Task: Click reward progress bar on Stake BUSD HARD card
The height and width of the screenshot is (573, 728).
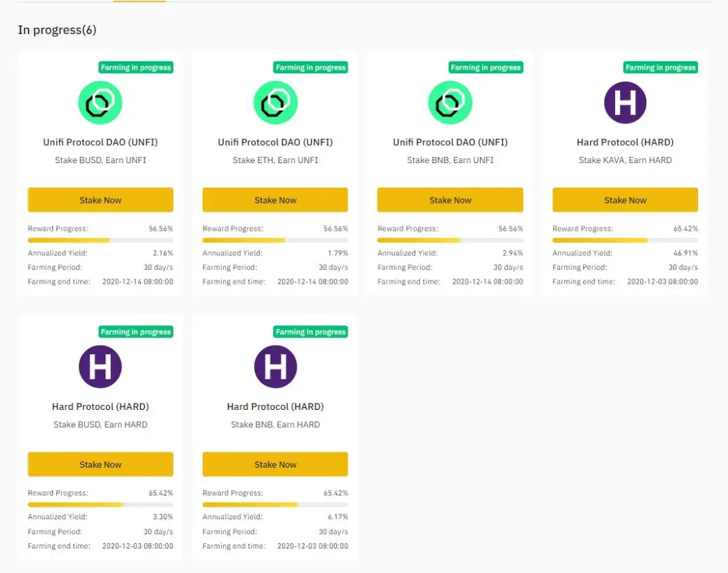Action: coord(100,505)
